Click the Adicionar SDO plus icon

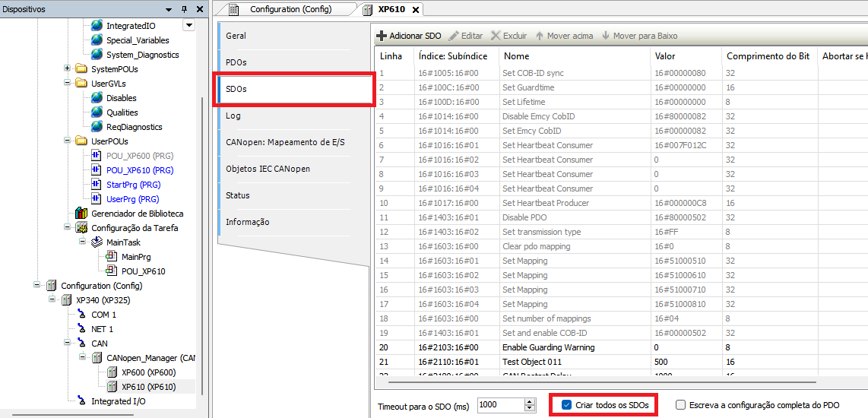(382, 36)
